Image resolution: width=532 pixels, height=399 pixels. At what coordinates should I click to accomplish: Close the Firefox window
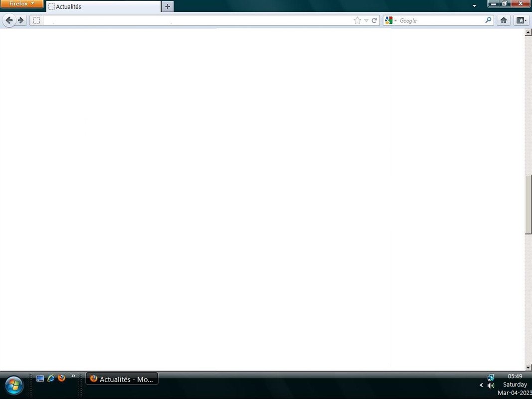[521, 3]
